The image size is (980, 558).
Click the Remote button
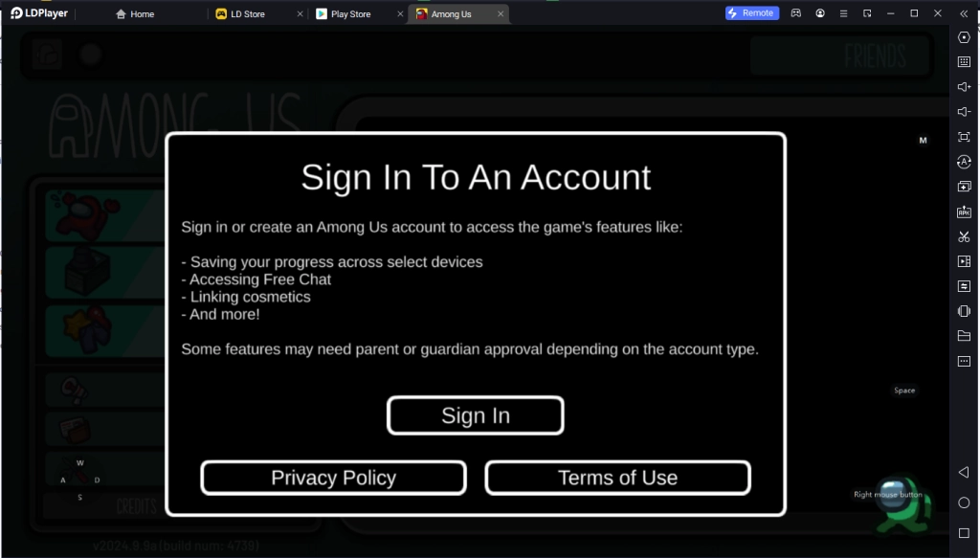coord(752,13)
